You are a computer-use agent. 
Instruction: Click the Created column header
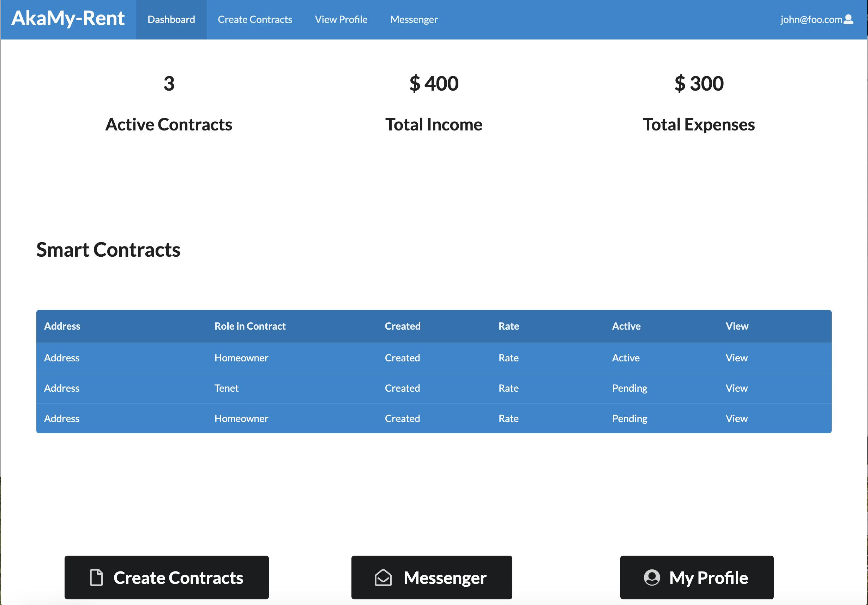[403, 326]
